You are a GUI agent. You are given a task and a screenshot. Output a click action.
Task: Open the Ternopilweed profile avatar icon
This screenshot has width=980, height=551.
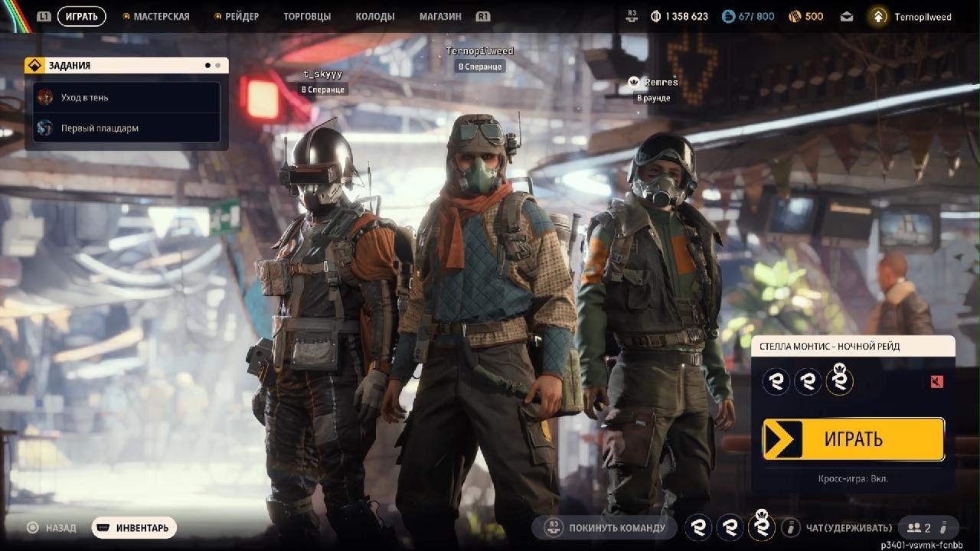[x=879, y=16]
